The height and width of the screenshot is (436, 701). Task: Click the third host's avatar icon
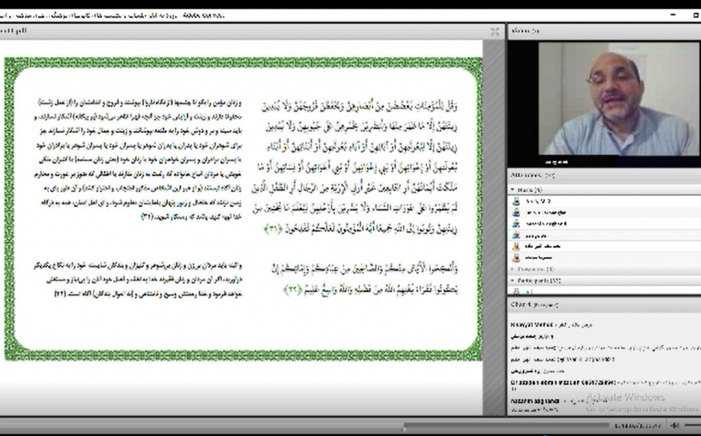tap(516, 224)
